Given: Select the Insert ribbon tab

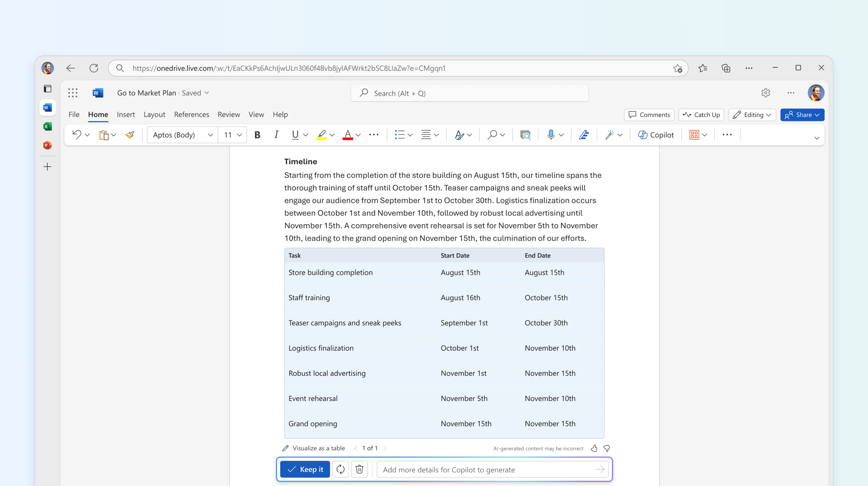Looking at the screenshot, I should coord(126,115).
